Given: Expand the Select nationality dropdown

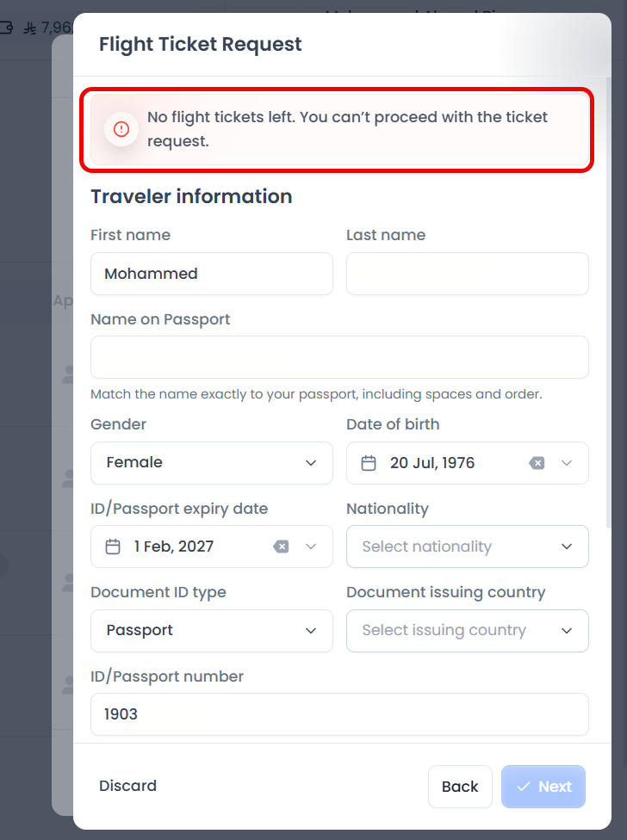Looking at the screenshot, I should [467, 546].
